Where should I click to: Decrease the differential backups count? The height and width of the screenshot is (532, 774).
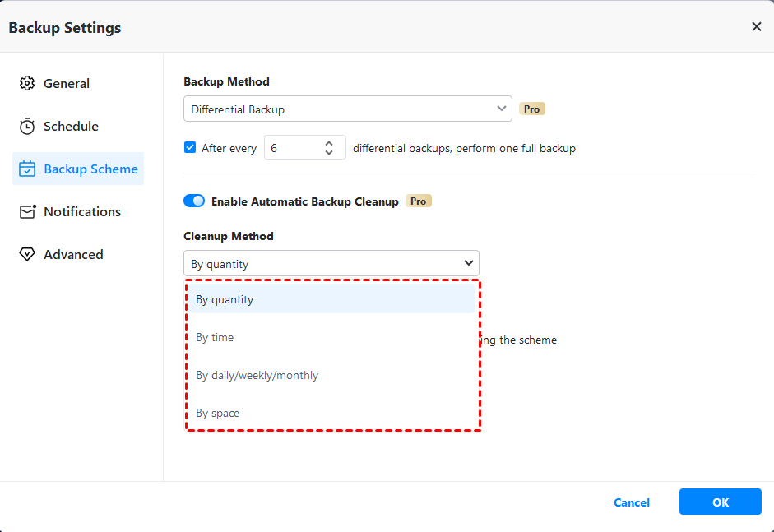329,153
